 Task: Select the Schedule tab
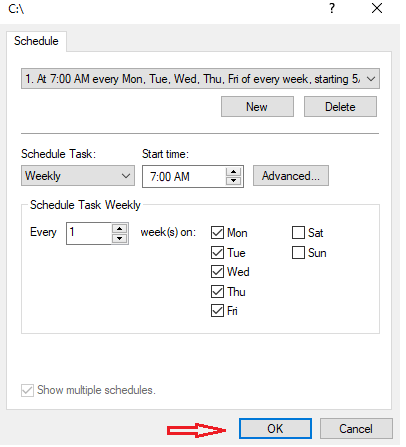[36, 41]
